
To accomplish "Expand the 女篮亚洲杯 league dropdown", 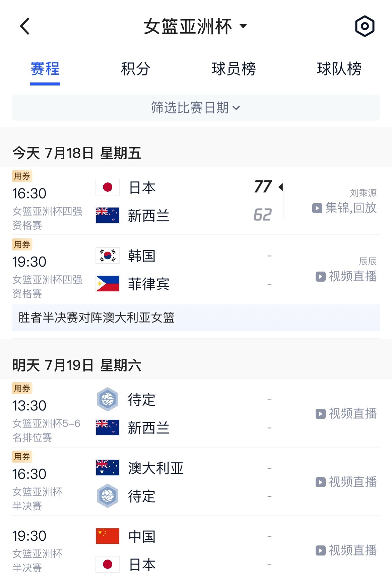I will (195, 26).
